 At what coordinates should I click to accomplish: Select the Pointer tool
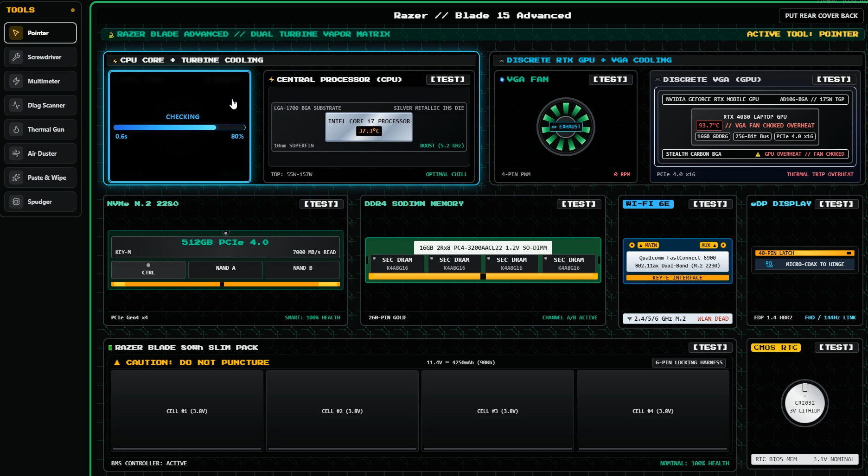(40, 33)
